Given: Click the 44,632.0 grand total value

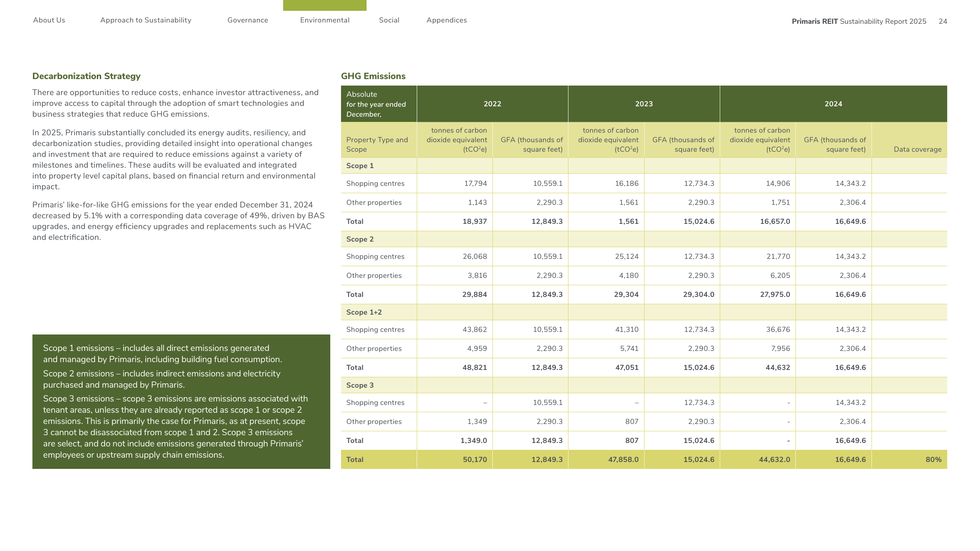Looking at the screenshot, I should [x=775, y=460].
